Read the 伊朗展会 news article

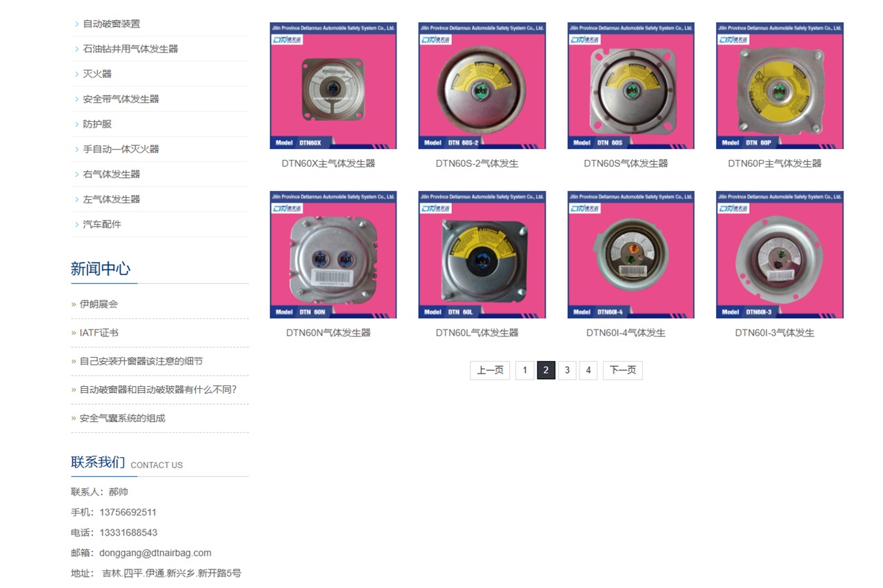pos(99,304)
